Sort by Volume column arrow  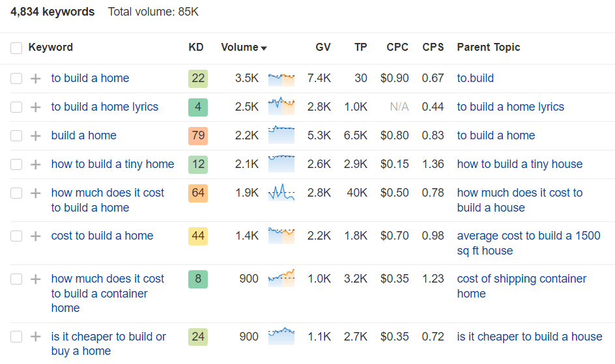pos(264,48)
